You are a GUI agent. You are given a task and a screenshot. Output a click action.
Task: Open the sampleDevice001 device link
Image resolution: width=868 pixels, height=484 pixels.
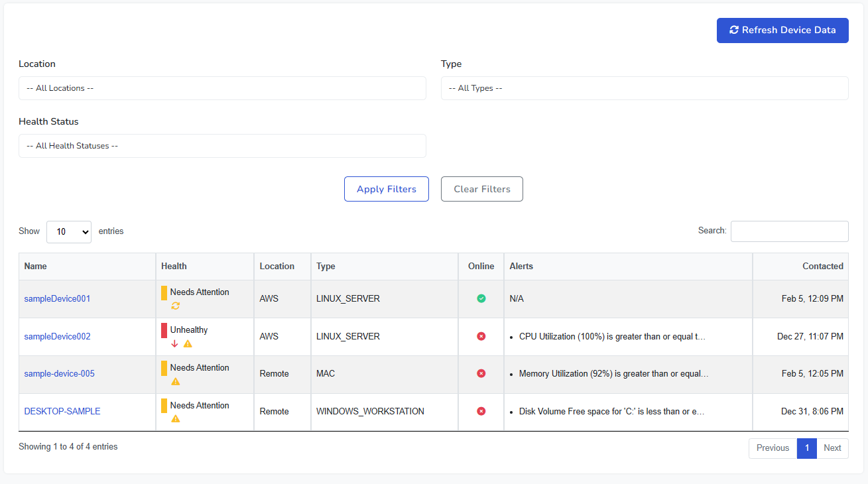click(57, 299)
